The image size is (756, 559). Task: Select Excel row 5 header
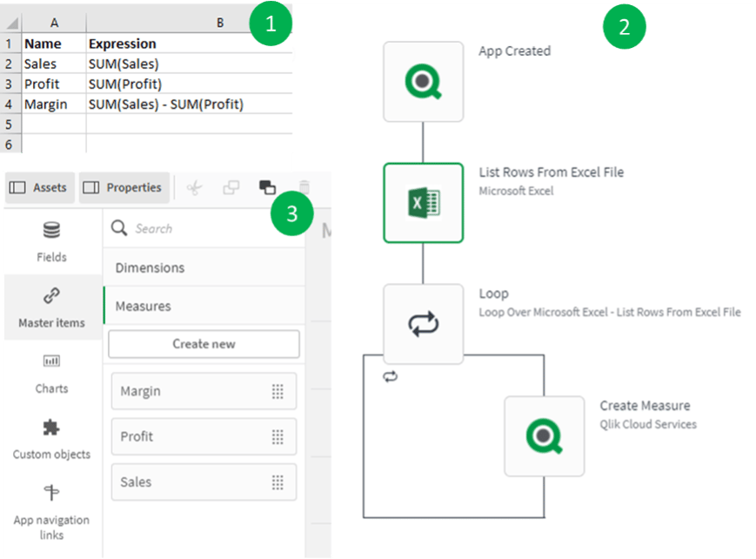[x=10, y=125]
